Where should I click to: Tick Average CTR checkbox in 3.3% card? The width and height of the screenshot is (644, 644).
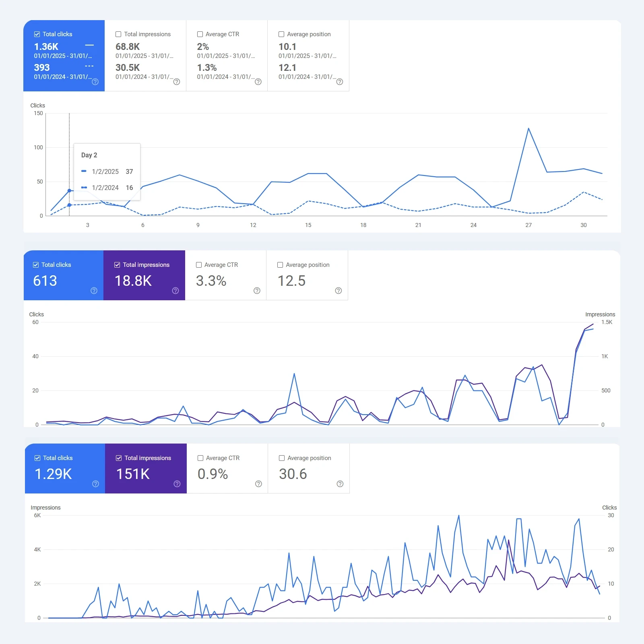[x=199, y=265]
